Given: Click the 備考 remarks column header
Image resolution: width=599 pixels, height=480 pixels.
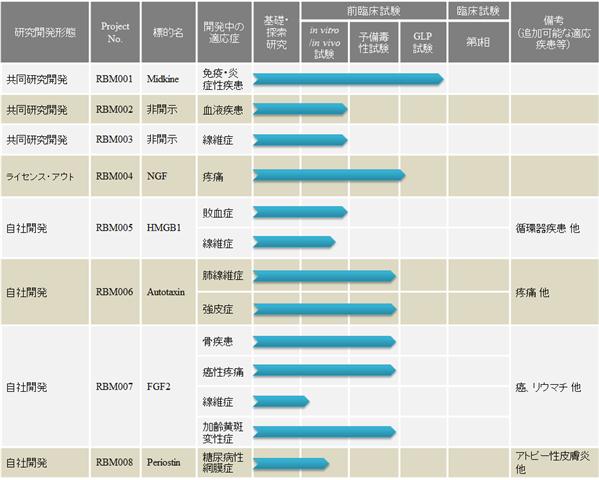Looking at the screenshot, I should [x=554, y=32].
